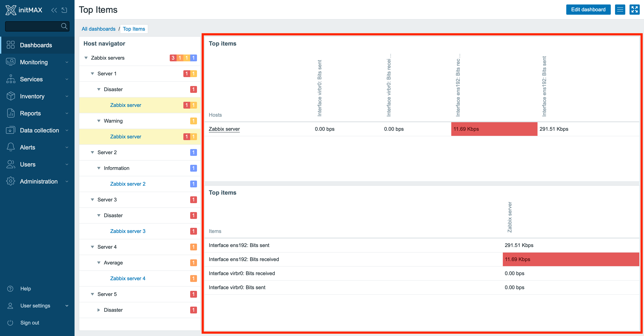Screen dimensions: 644x336
Task: Expand Reports menu chevron
Action: tap(67, 113)
